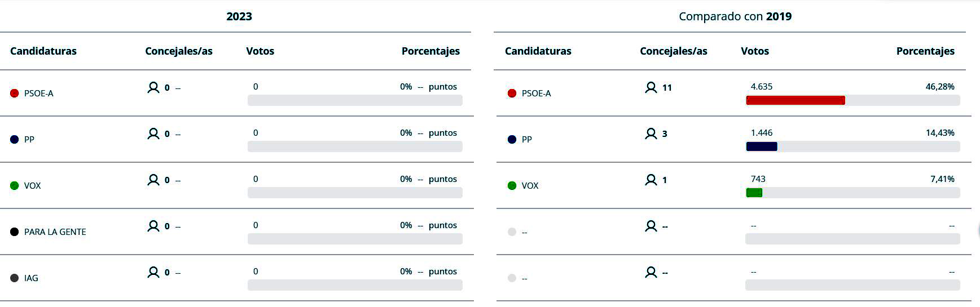The image size is (980, 307).
Task: Click the red PSOE-A vote bar for 2019
Action: tap(795, 100)
